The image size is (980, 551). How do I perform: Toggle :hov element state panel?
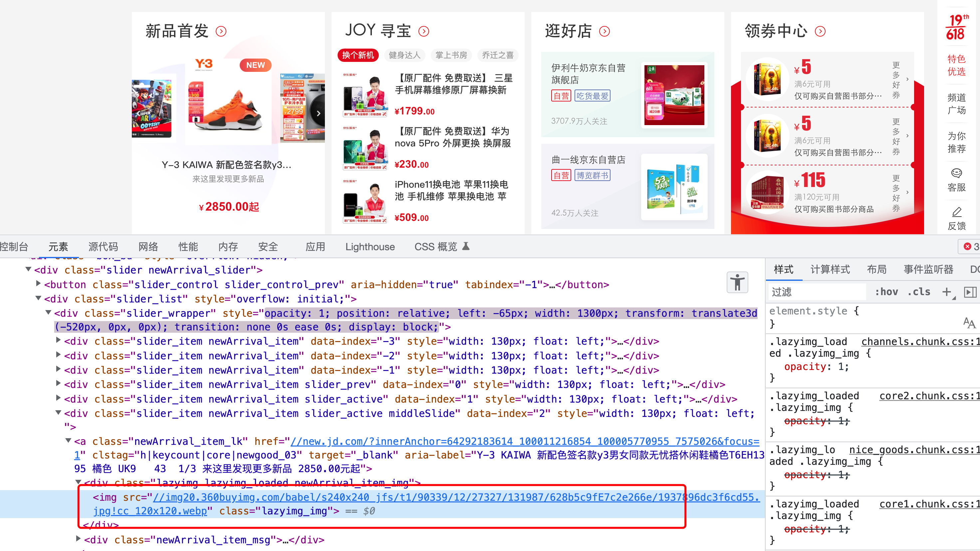pyautogui.click(x=887, y=292)
